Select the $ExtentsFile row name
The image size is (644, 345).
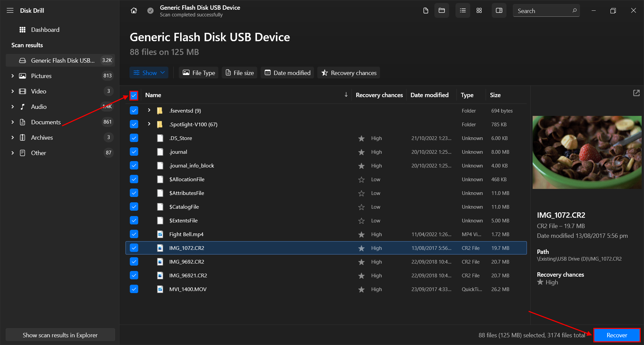[x=183, y=220]
